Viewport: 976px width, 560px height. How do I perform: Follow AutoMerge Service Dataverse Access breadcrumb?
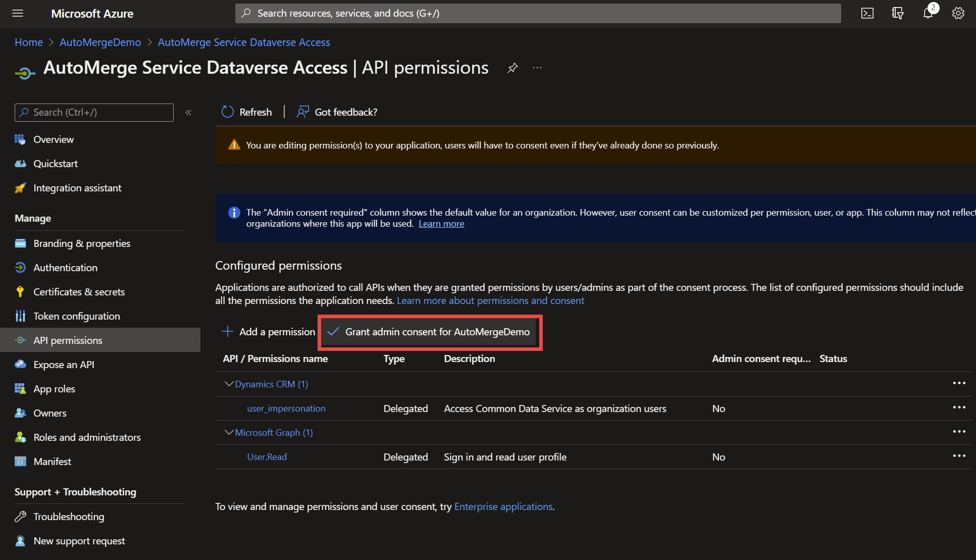tap(244, 42)
